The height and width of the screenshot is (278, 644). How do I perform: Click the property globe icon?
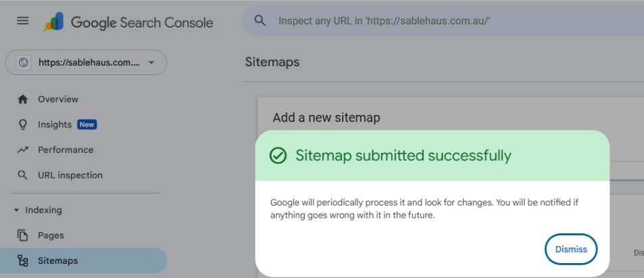coord(24,62)
